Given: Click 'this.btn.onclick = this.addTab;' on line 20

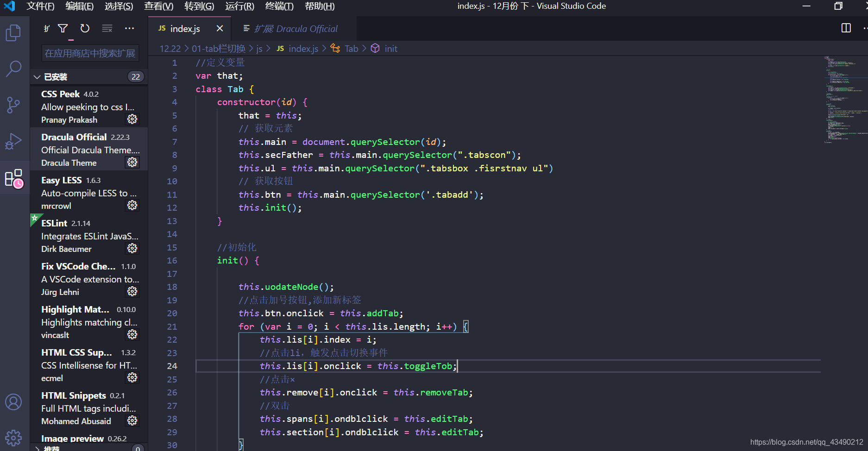Looking at the screenshot, I should click(x=321, y=313).
